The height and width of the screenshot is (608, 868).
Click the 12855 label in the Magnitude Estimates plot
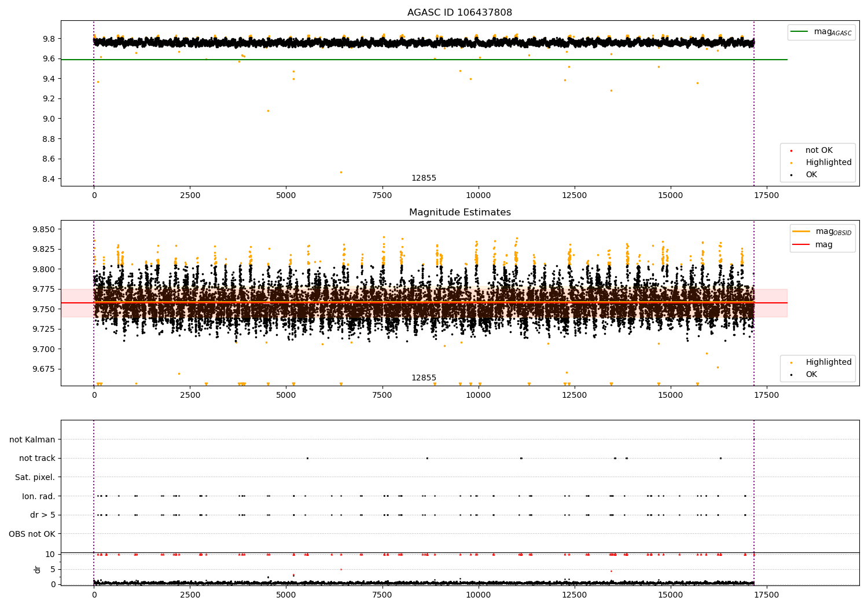coord(424,378)
